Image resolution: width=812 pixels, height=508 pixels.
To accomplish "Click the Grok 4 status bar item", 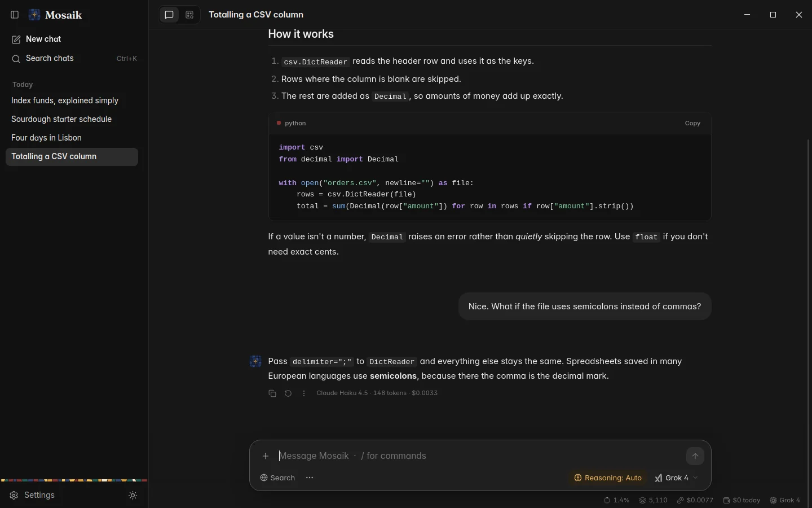I will click(x=785, y=500).
